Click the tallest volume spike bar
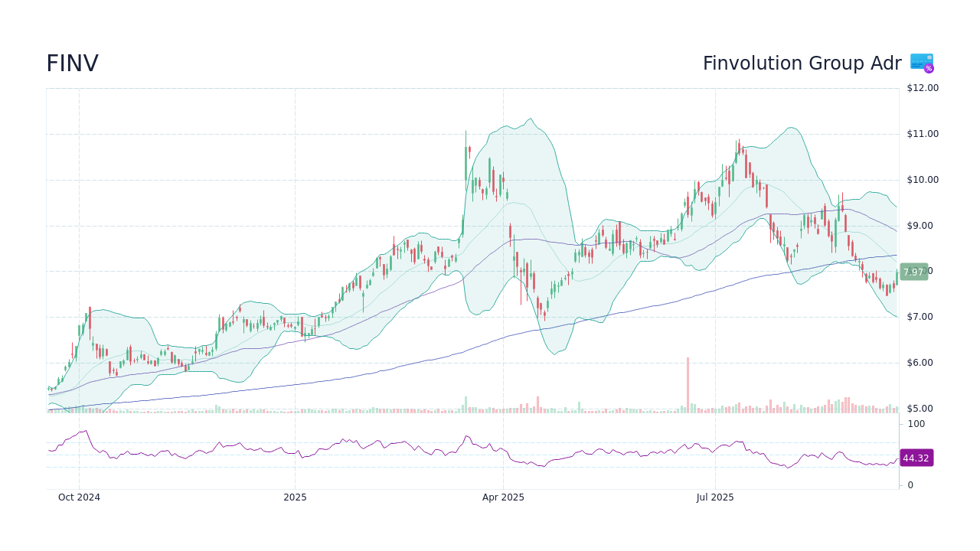This screenshot has width=980, height=551. click(688, 383)
